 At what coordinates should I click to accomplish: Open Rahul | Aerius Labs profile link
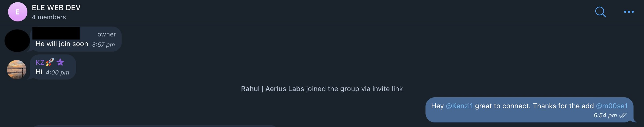click(x=272, y=89)
